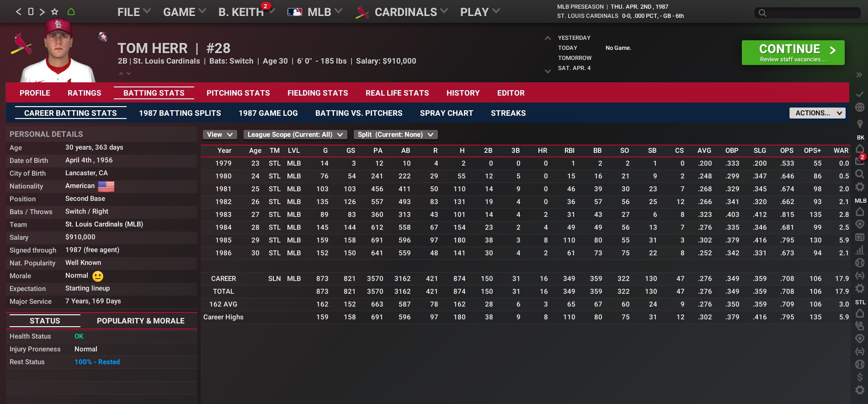Open the bottom gear icon in STL section
868x404 pixels.
pyautogui.click(x=859, y=390)
